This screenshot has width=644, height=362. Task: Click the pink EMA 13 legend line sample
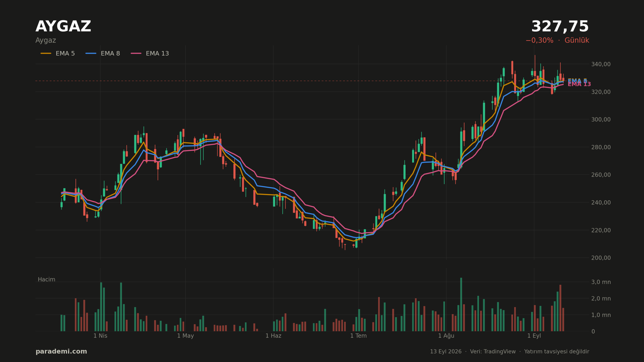pyautogui.click(x=136, y=53)
